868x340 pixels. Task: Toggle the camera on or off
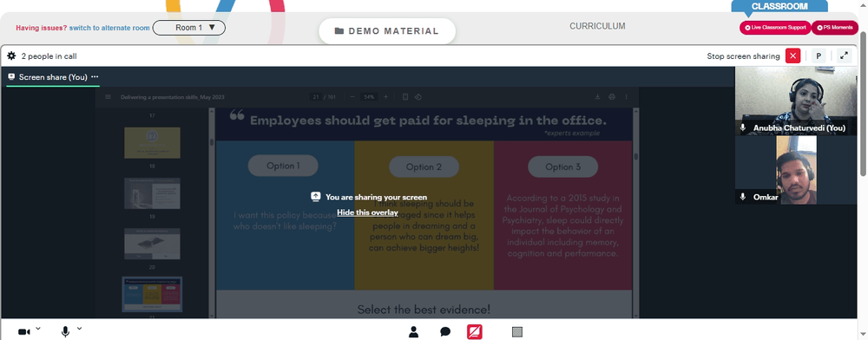click(x=23, y=331)
